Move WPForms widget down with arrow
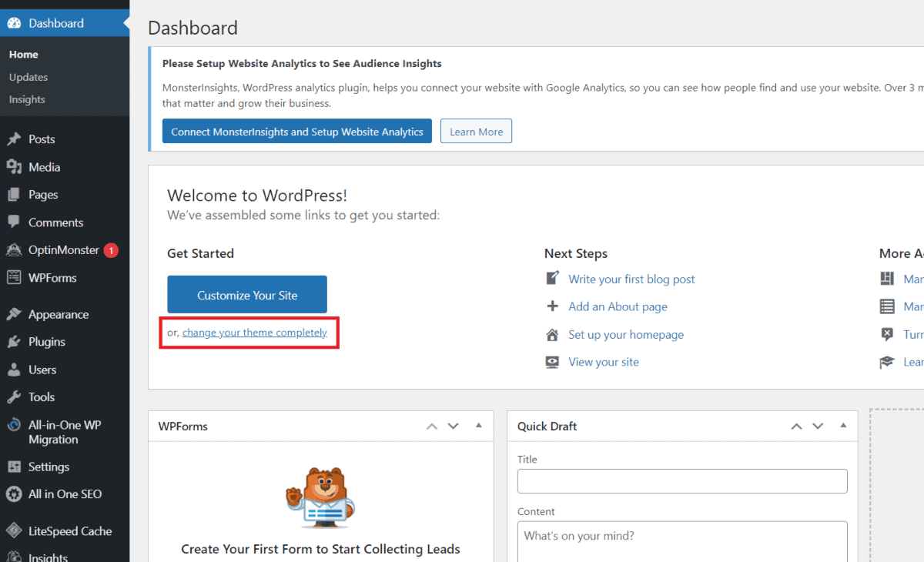This screenshot has width=924, height=562. pyautogui.click(x=454, y=426)
